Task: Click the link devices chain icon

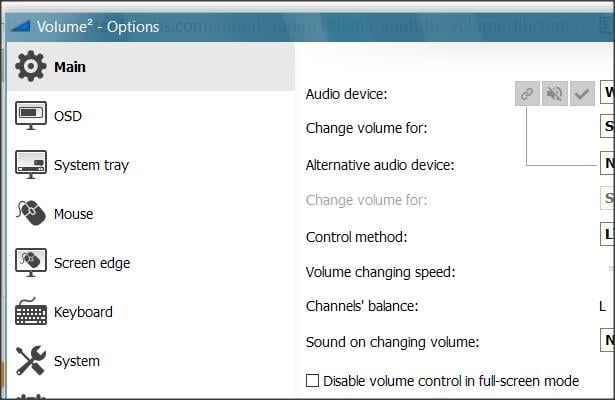Action: [x=527, y=94]
